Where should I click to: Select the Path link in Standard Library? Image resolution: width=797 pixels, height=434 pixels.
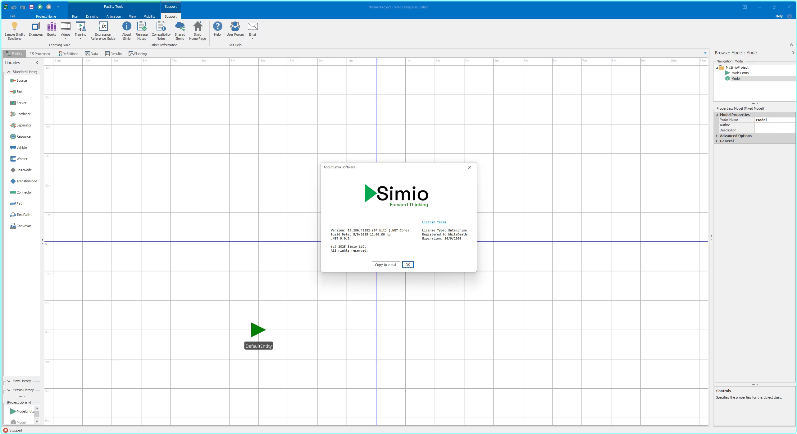point(16,203)
